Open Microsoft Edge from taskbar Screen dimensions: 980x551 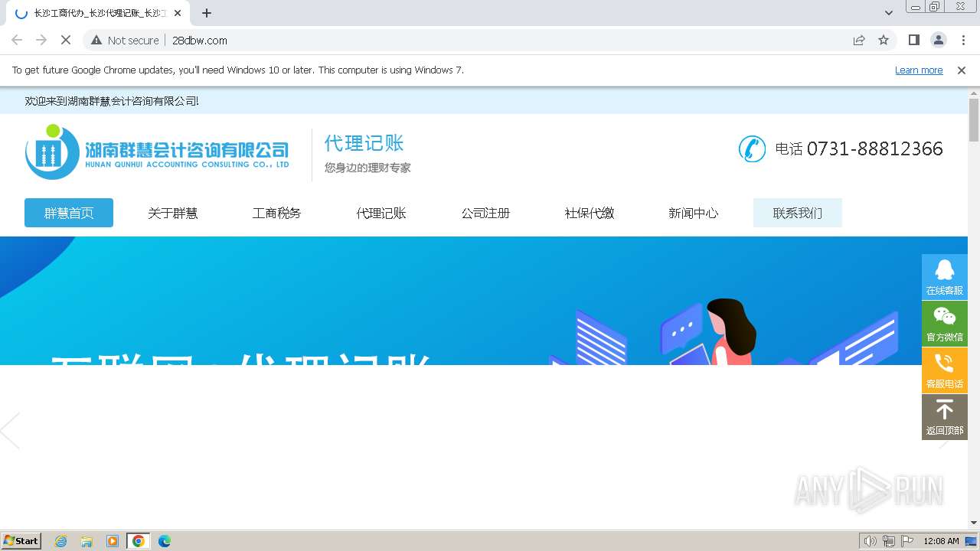165,541
